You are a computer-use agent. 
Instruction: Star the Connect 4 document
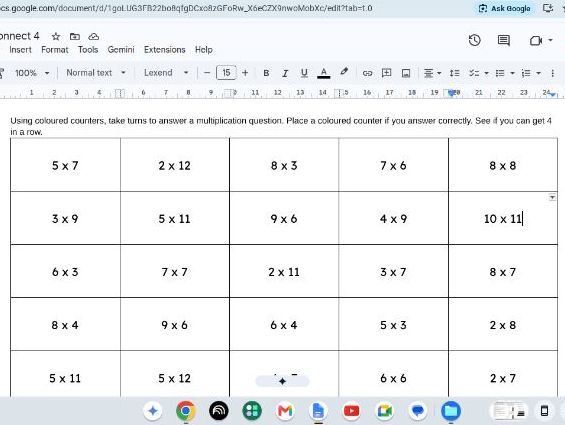point(55,36)
